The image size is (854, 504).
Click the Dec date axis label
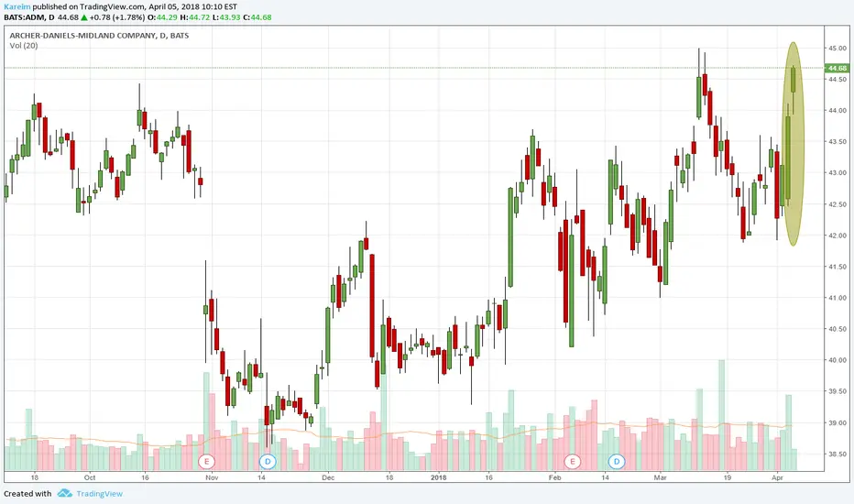328,477
